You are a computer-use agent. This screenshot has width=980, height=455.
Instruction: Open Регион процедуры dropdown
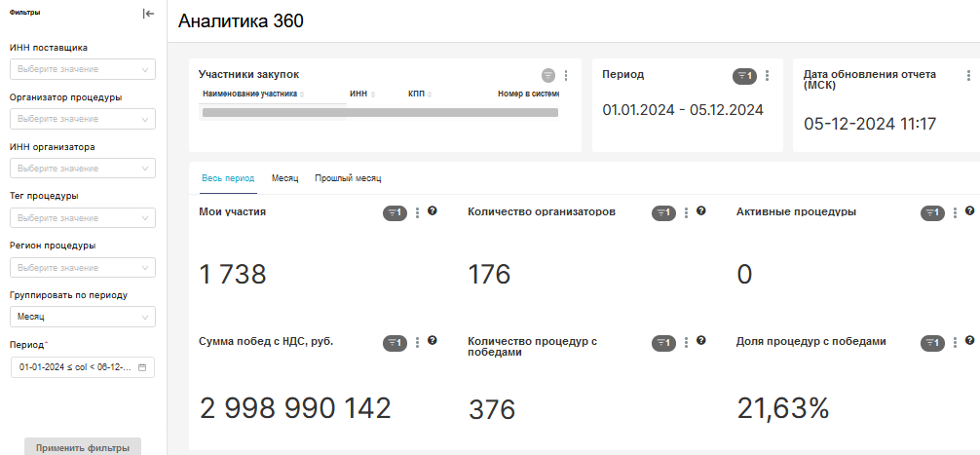coord(82,267)
